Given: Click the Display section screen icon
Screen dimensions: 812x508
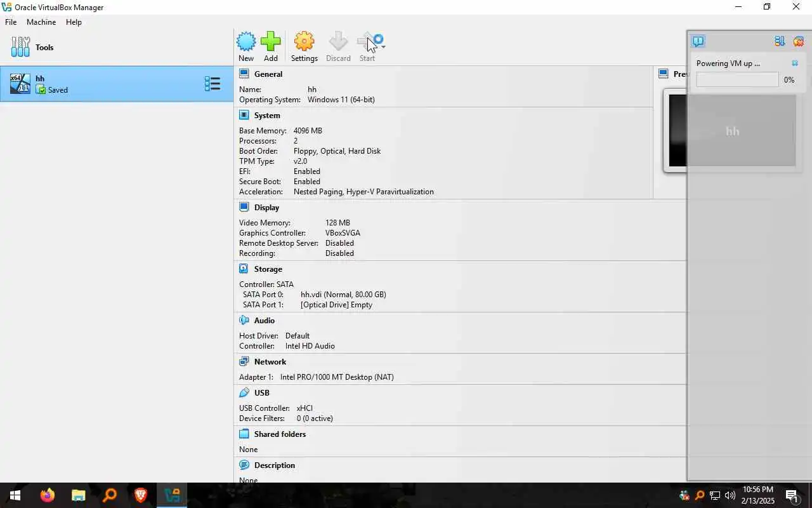Looking at the screenshot, I should coord(244,207).
